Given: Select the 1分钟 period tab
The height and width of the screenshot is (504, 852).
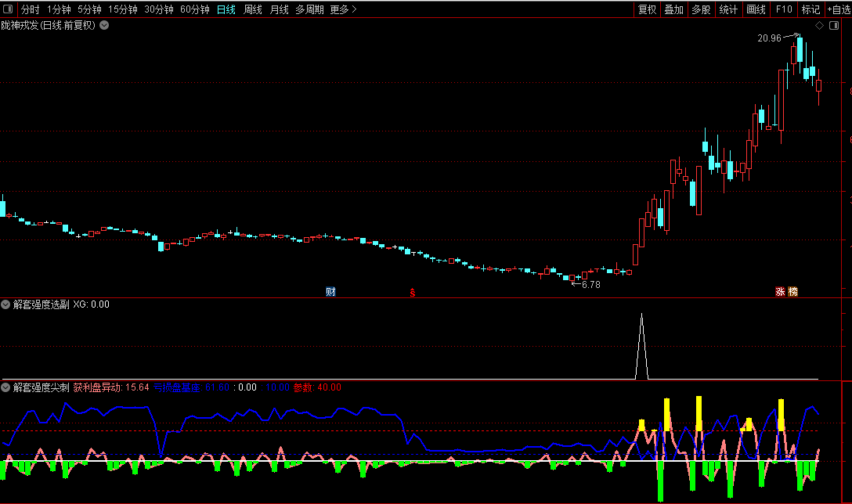Looking at the screenshot, I should point(59,9).
